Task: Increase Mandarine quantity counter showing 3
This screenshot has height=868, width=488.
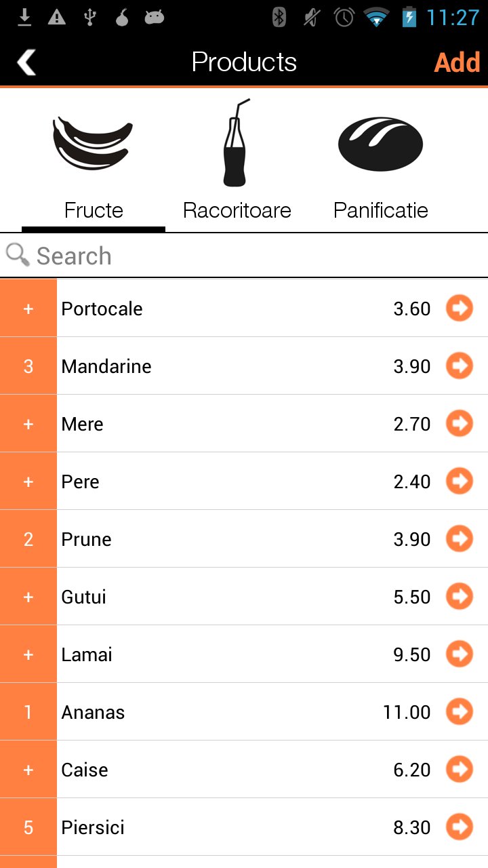Action: coord(28,366)
